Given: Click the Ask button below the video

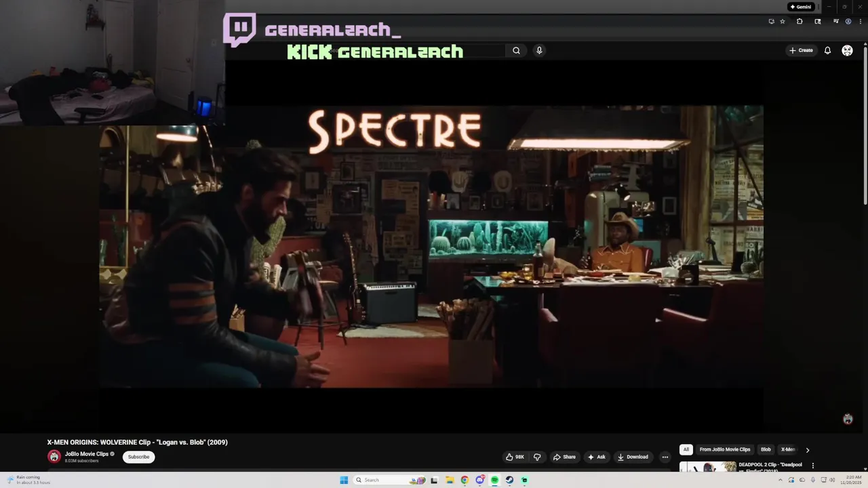Looking at the screenshot, I should [x=597, y=457].
